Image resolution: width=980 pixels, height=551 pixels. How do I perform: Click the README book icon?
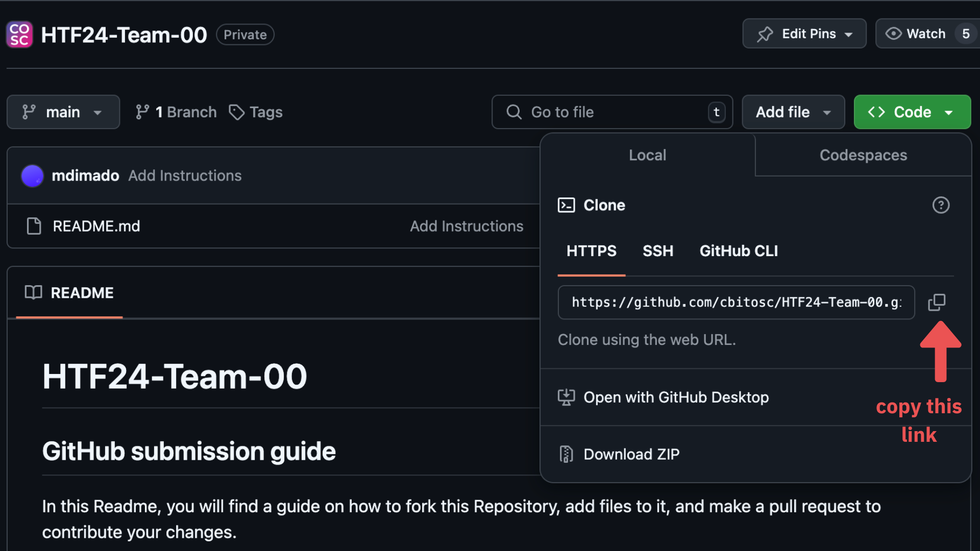pos(34,292)
